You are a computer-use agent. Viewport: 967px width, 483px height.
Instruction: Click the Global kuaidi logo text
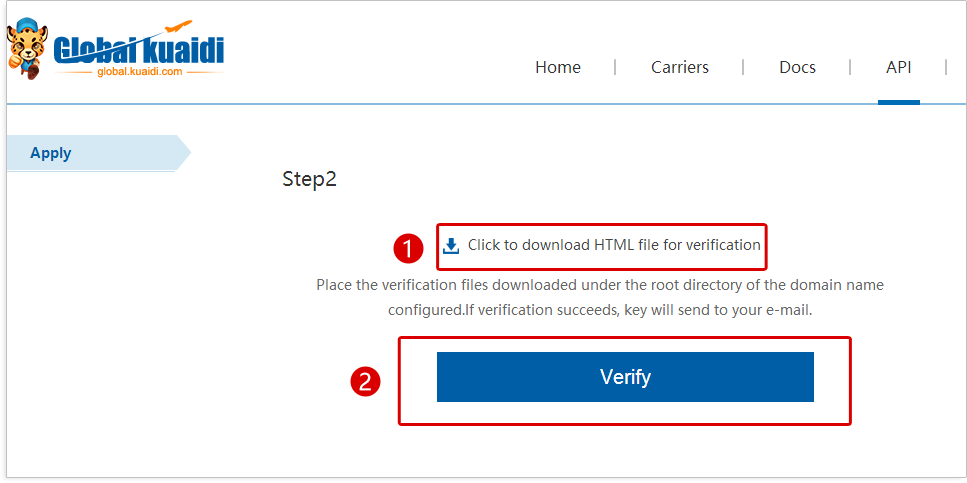click(x=138, y=51)
